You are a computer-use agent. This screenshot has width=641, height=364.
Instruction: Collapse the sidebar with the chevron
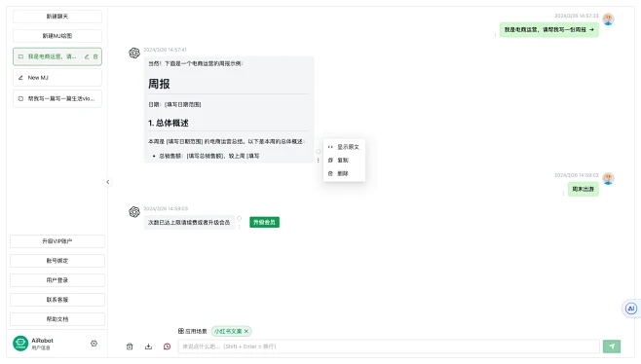coord(108,182)
